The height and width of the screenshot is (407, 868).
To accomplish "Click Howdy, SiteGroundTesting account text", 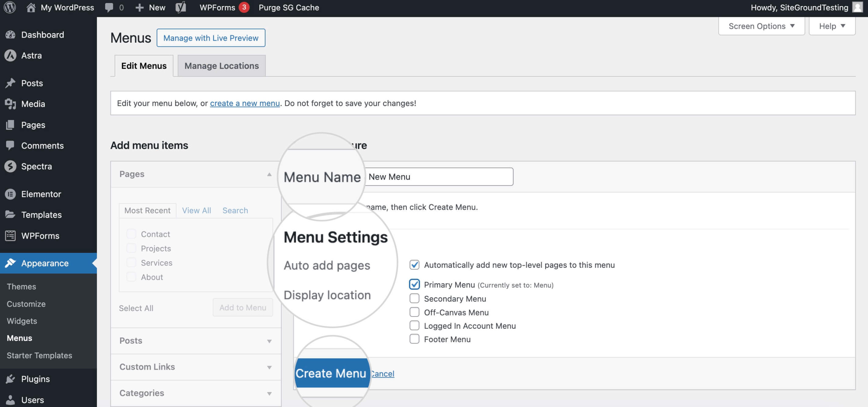I will 800,7.
